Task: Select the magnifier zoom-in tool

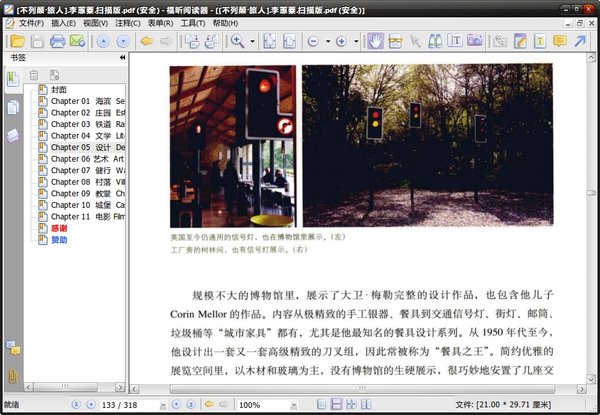Action: click(x=238, y=41)
